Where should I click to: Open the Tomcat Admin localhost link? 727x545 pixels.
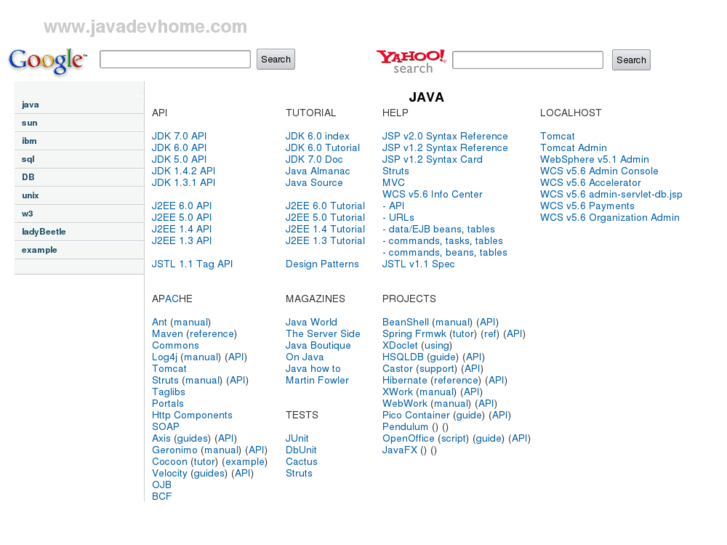573,147
